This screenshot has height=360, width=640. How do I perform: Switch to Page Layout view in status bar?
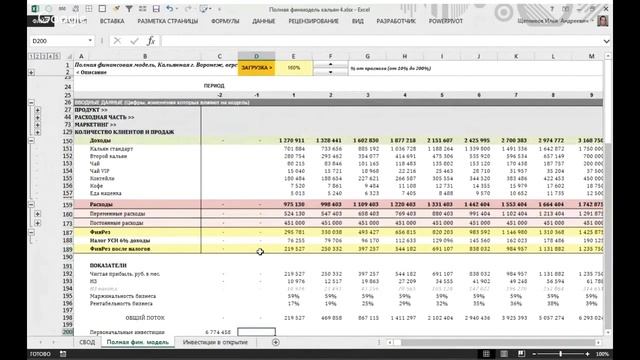pyautogui.click(x=504, y=354)
